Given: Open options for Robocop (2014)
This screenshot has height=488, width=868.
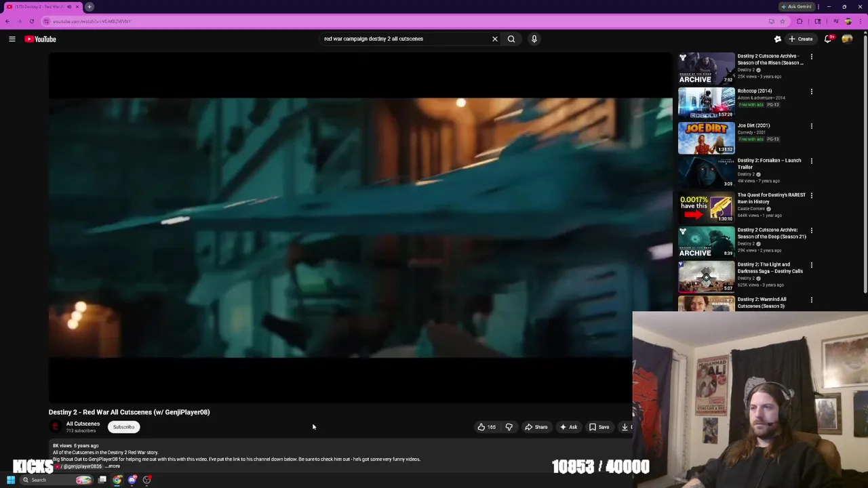Looking at the screenshot, I should click(x=812, y=91).
